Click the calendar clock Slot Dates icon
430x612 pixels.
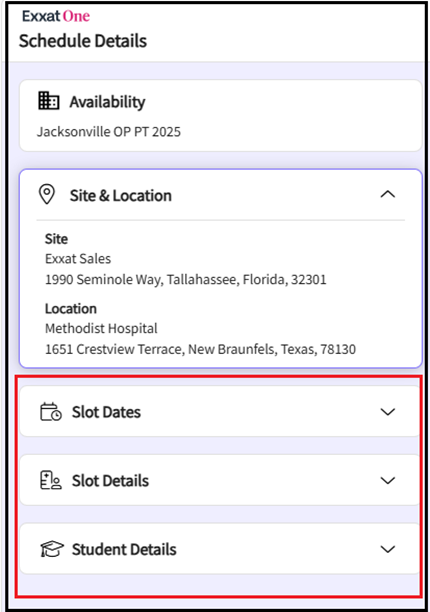pos(51,412)
